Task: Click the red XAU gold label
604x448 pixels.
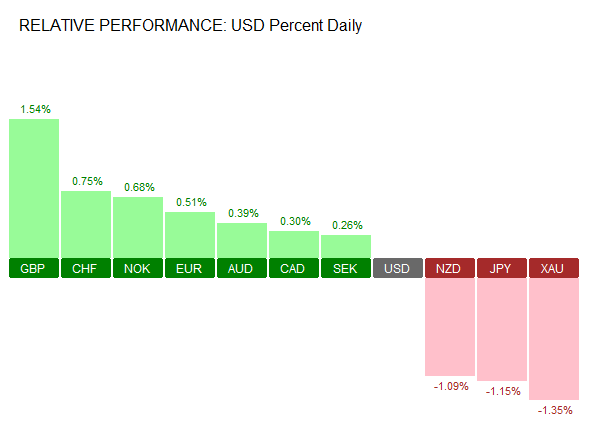Action: click(554, 269)
